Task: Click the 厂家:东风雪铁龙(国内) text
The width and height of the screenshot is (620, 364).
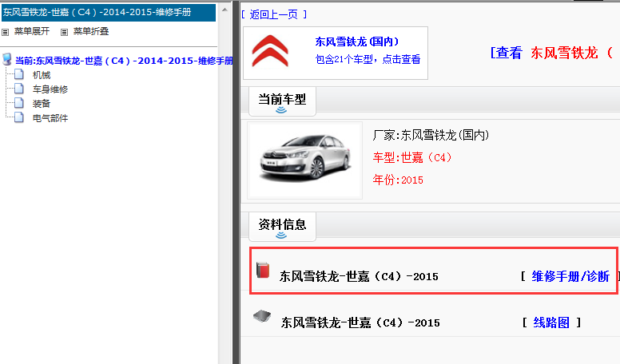Action: click(431, 135)
